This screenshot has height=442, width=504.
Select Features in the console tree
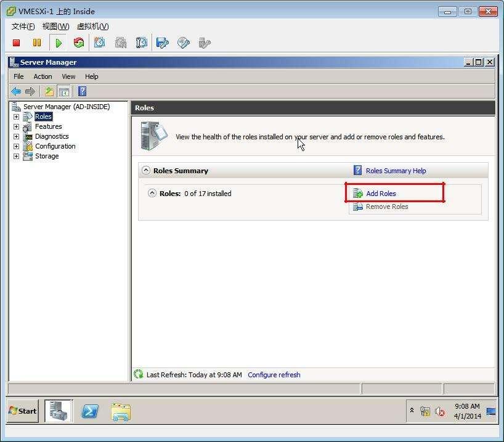(49, 126)
